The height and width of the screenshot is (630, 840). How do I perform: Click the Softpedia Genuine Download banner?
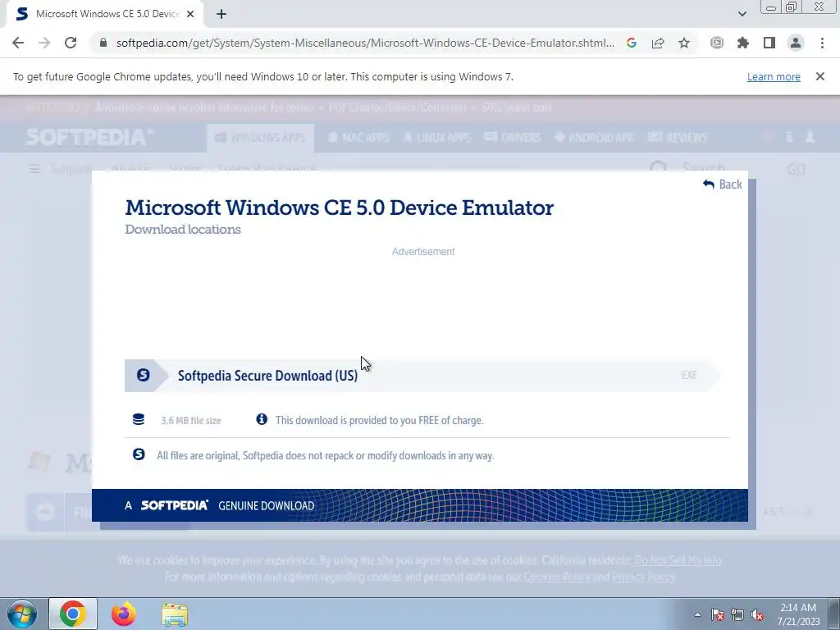419,505
